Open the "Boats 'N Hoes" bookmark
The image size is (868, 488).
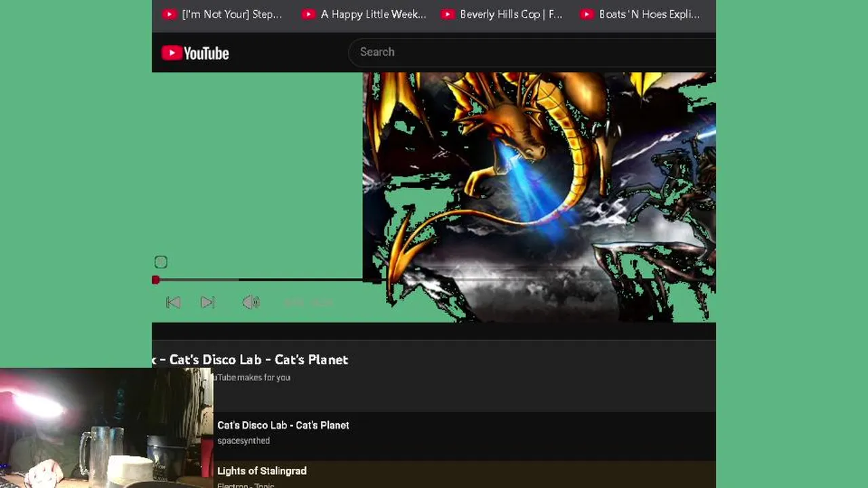point(640,14)
